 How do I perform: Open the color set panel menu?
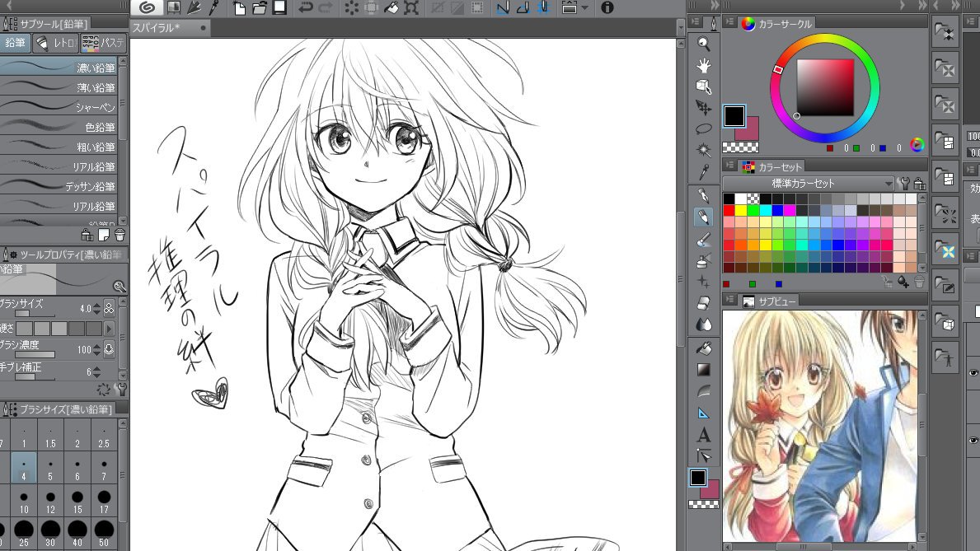[729, 165]
